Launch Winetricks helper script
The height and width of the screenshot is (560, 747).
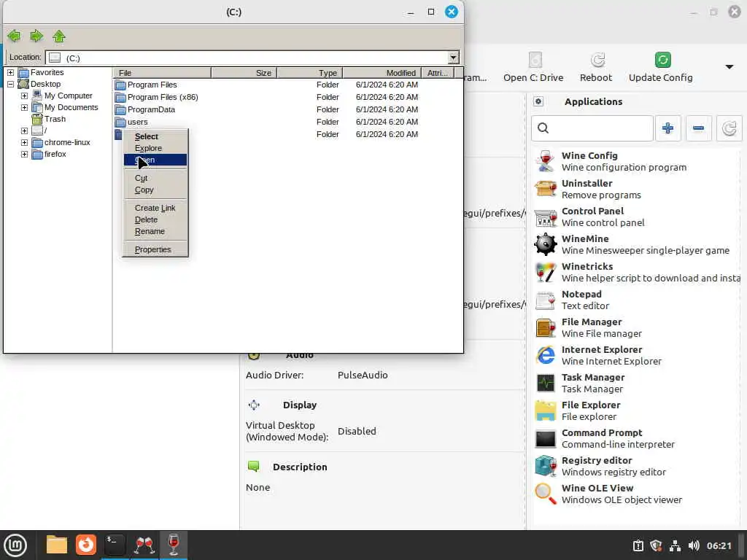pyautogui.click(x=636, y=272)
